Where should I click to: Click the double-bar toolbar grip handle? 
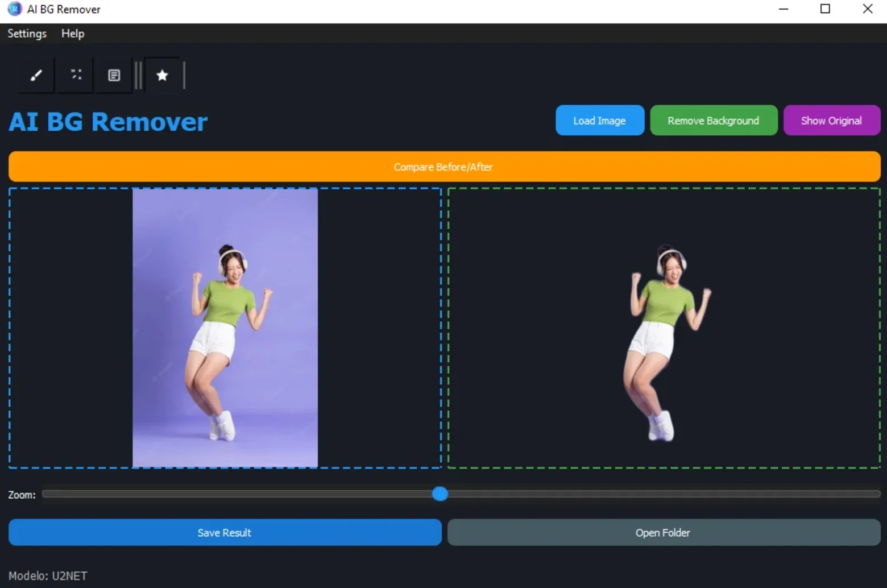click(138, 75)
